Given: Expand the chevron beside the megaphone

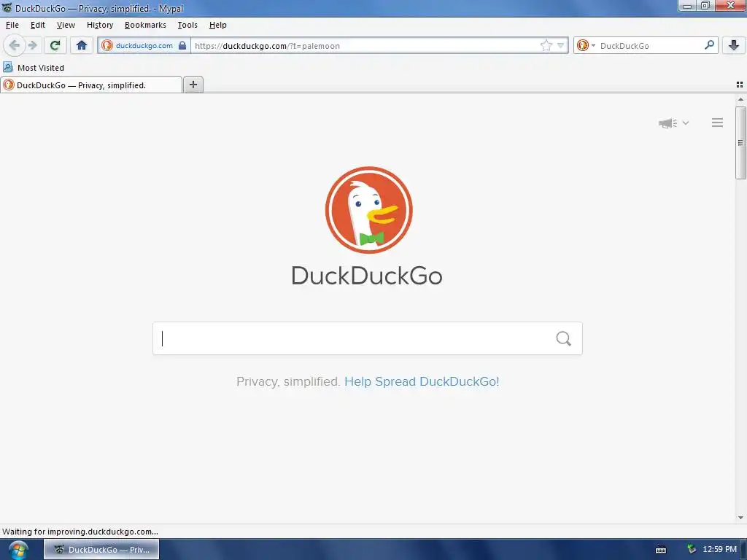Looking at the screenshot, I should (x=686, y=122).
